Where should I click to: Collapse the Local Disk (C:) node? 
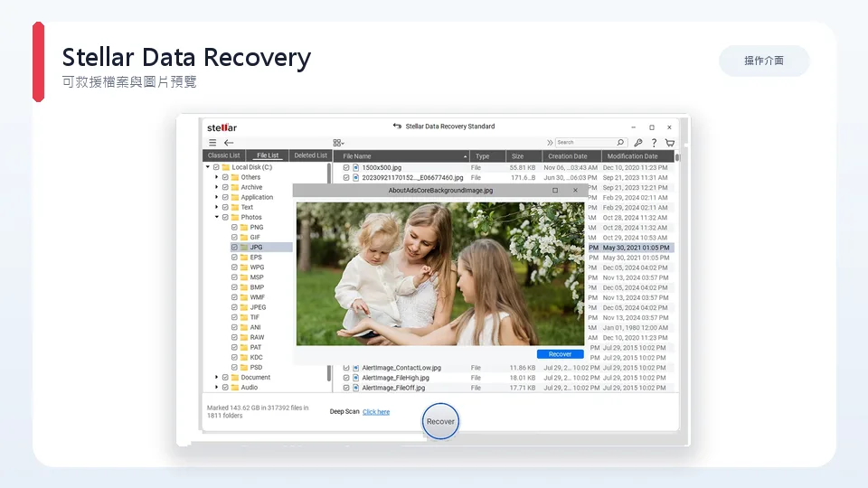coord(208,167)
